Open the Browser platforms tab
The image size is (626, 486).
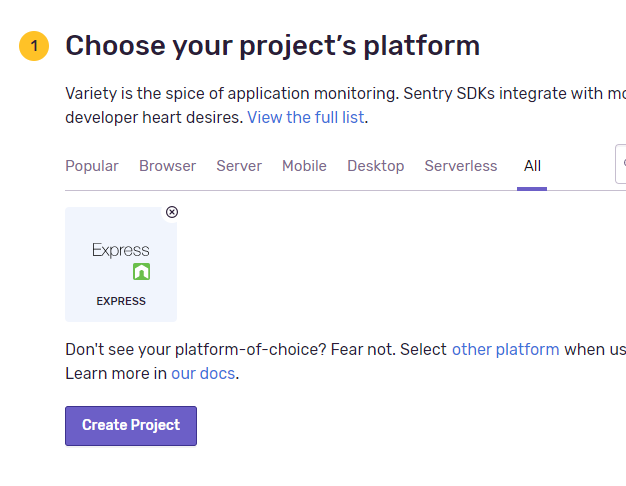tap(167, 166)
